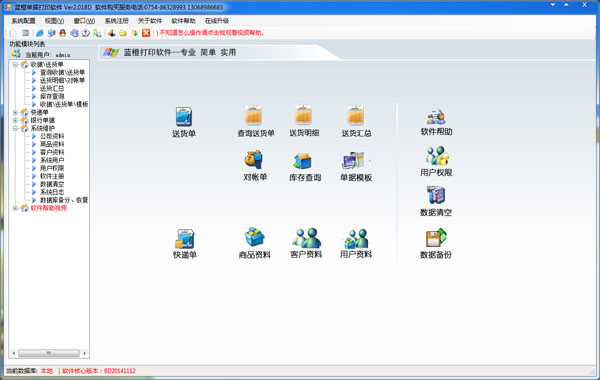Select 系统用户 in the tree

coord(52,160)
